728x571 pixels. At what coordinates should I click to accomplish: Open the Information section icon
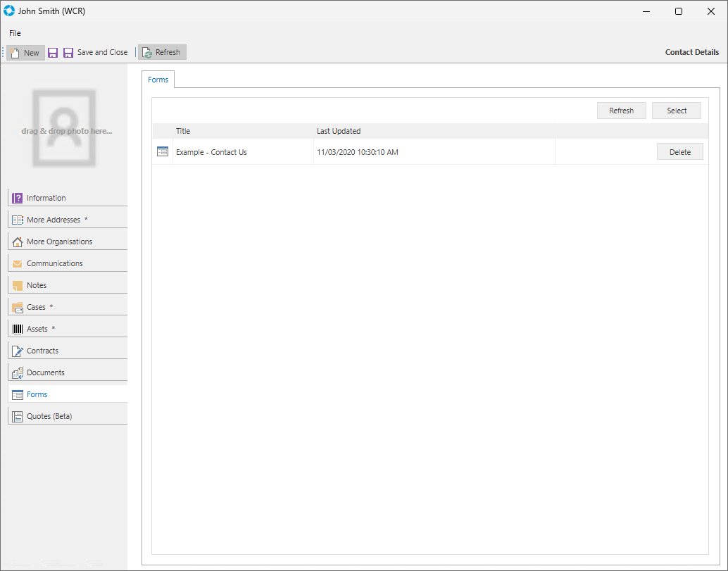point(18,198)
